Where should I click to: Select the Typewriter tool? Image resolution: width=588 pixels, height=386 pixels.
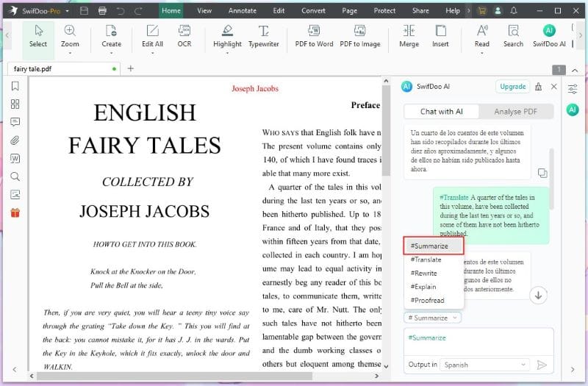click(x=264, y=36)
